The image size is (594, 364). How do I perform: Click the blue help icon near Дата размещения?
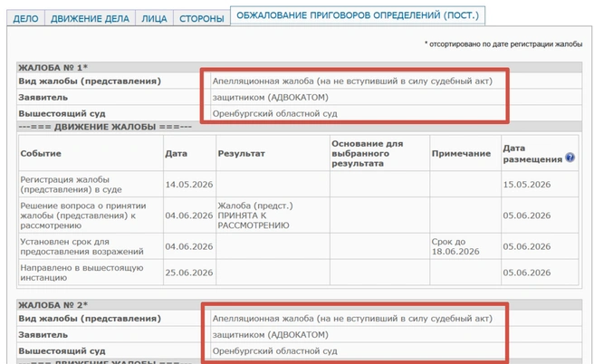click(570, 158)
